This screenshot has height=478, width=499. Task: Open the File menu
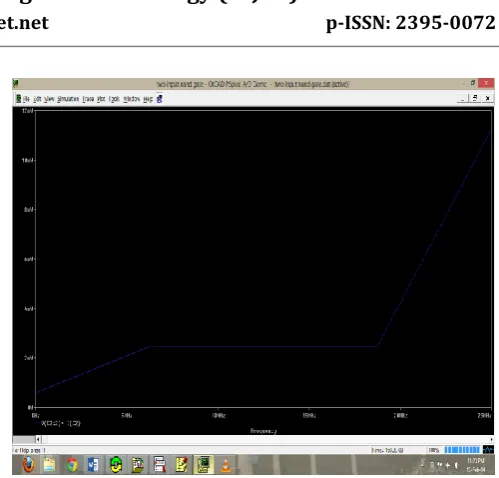point(26,99)
